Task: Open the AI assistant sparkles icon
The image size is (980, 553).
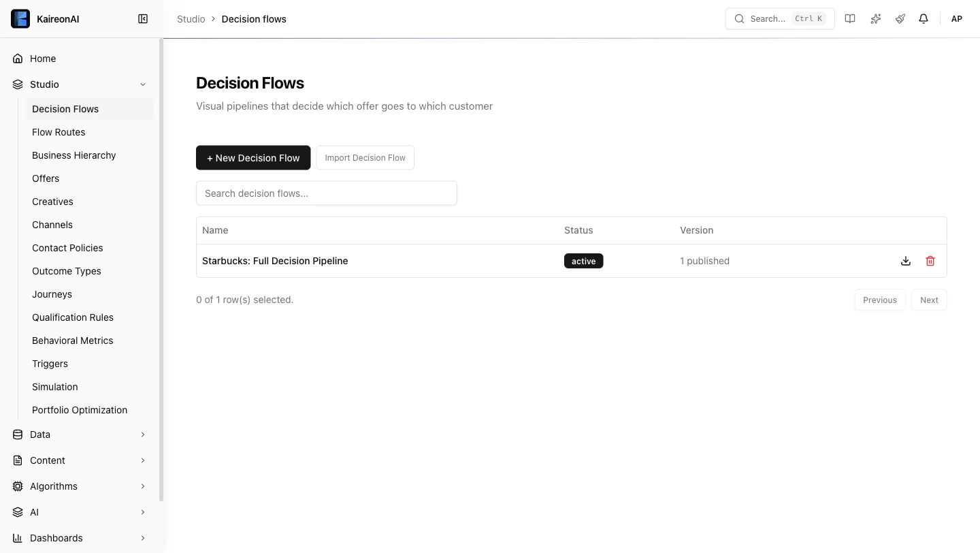Action: 875,18
